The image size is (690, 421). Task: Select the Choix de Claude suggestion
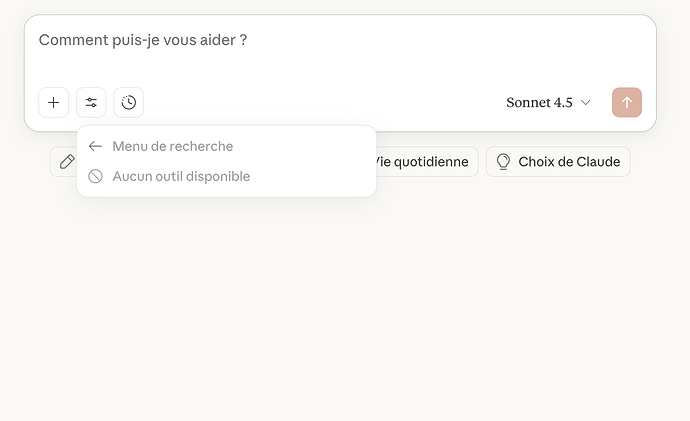pos(568,161)
